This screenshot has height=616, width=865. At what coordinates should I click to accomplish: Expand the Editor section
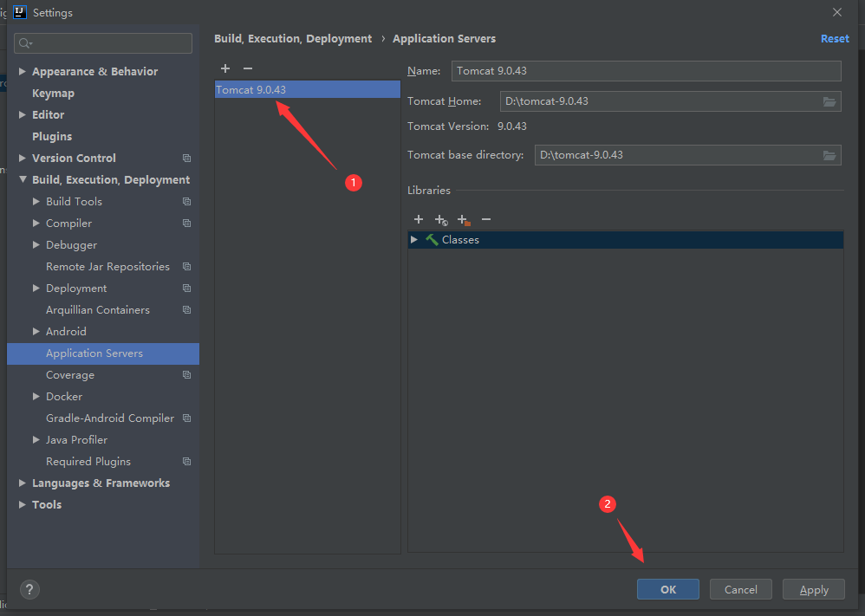click(22, 114)
